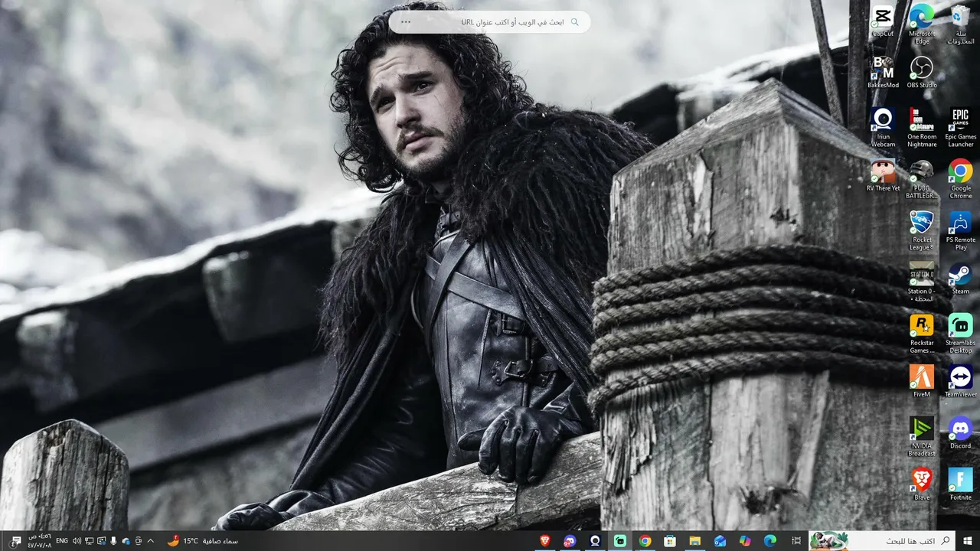980x551 pixels.
Task: Open Task View on the taskbar
Action: (796, 541)
